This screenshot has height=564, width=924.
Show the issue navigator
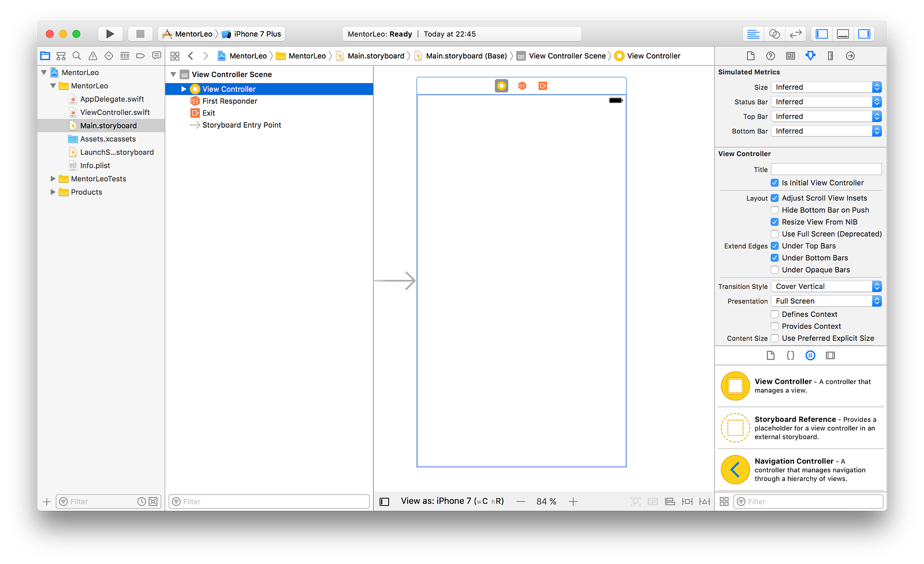pos(93,56)
